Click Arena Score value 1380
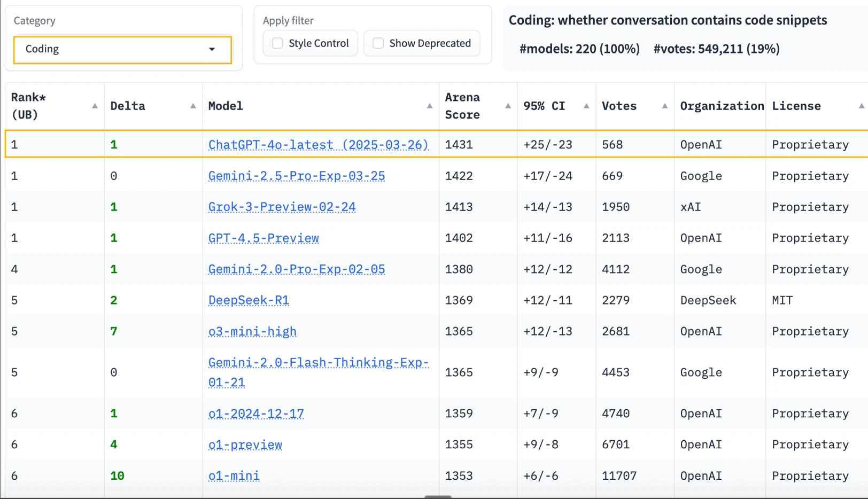 (459, 269)
